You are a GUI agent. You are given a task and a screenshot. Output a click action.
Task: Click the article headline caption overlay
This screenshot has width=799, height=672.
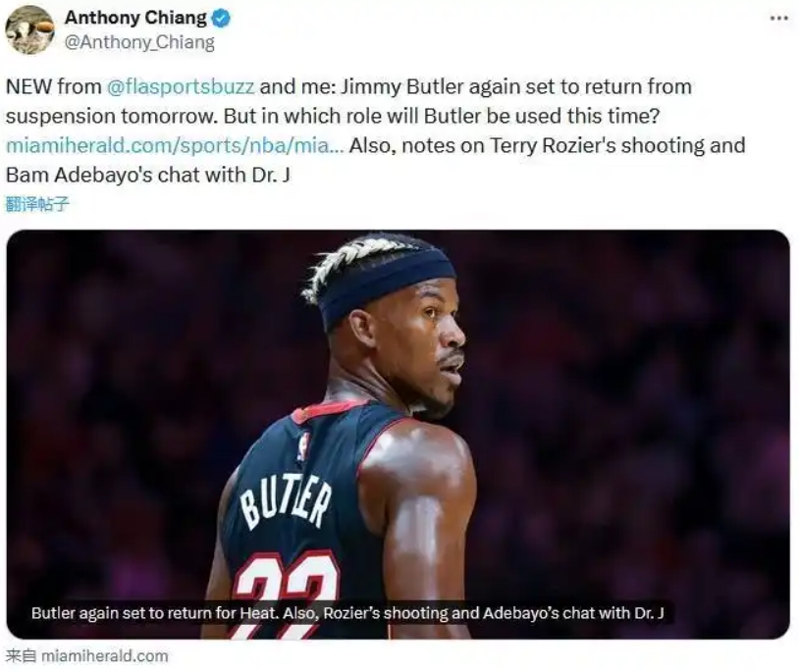347,613
